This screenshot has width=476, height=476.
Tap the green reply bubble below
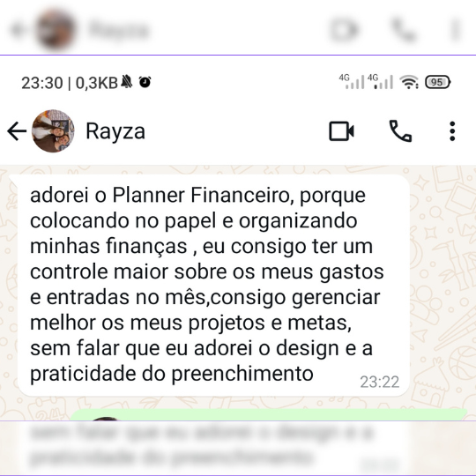tap(269, 414)
